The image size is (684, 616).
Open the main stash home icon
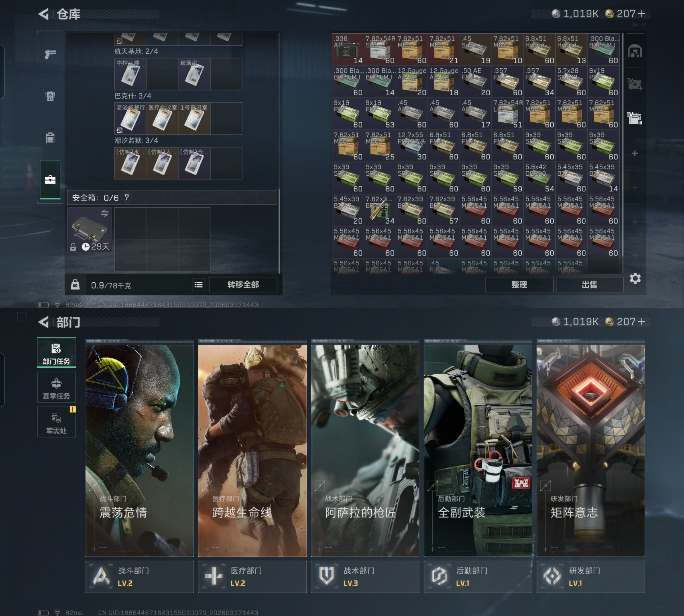tap(635, 51)
